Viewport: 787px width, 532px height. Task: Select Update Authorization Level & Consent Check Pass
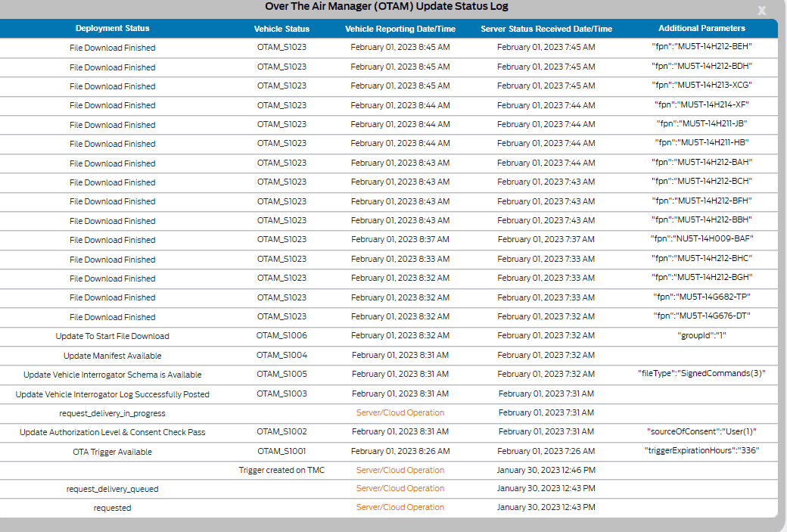(x=112, y=432)
